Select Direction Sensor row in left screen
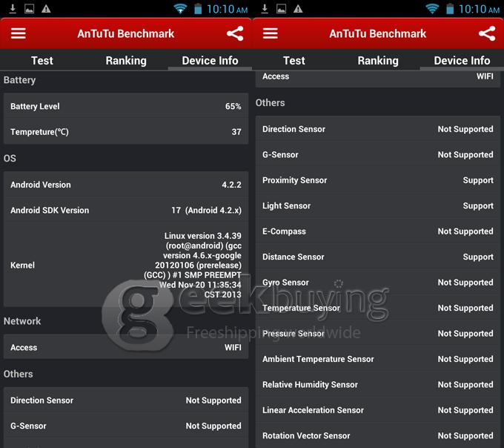 tap(126, 401)
